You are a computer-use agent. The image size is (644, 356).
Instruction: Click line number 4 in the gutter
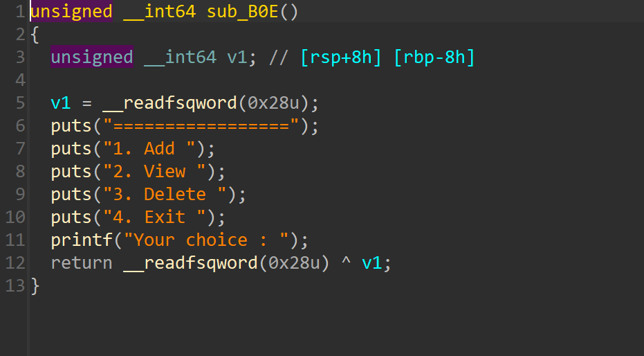19,80
